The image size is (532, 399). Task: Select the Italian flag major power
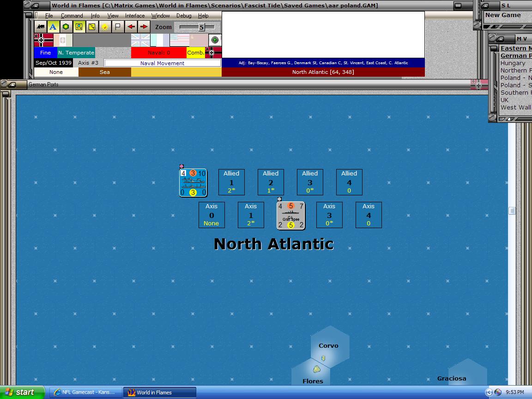click(63, 40)
